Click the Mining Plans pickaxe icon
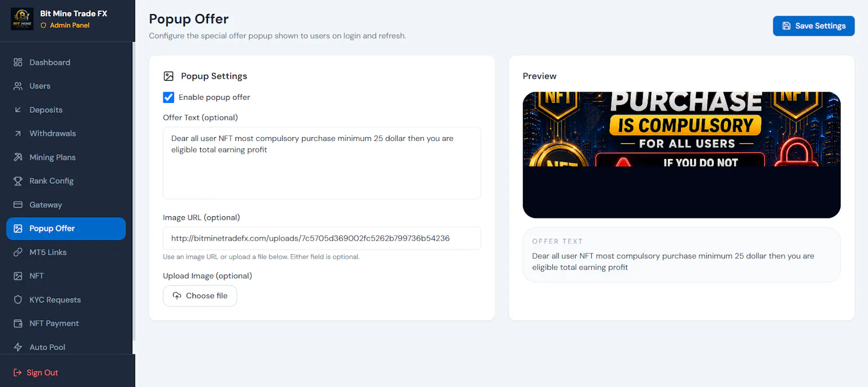Image resolution: width=868 pixels, height=387 pixels. point(18,157)
